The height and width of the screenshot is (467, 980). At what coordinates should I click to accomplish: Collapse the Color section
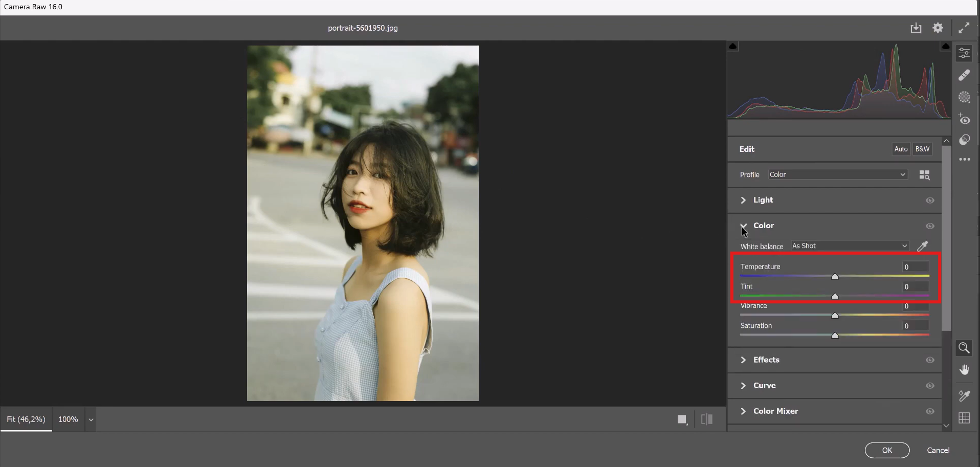click(743, 226)
